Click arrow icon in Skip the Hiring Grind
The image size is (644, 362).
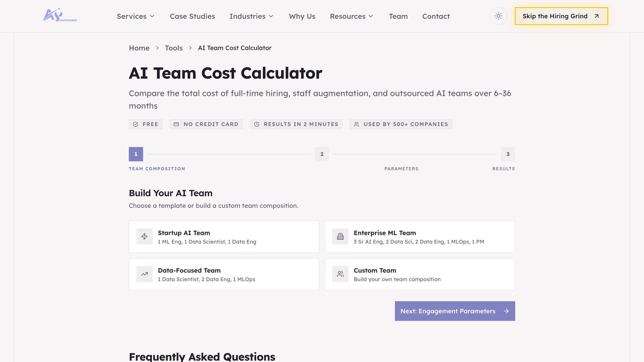click(597, 16)
